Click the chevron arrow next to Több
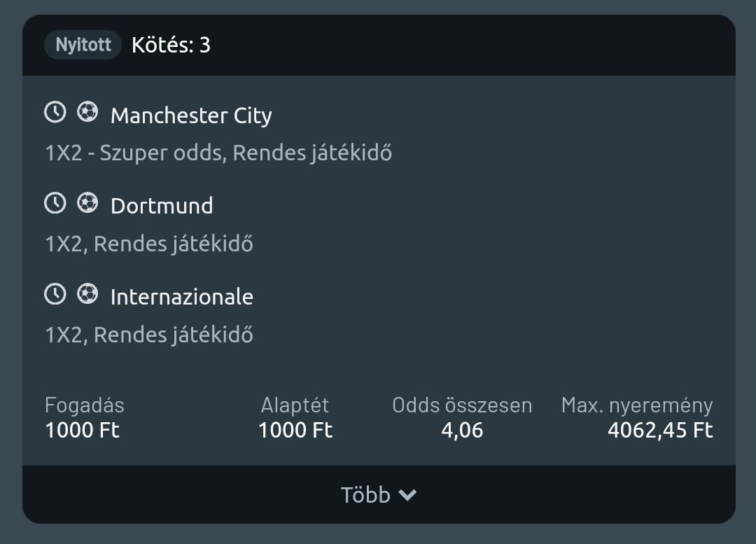Image resolution: width=756 pixels, height=544 pixels. point(407,495)
